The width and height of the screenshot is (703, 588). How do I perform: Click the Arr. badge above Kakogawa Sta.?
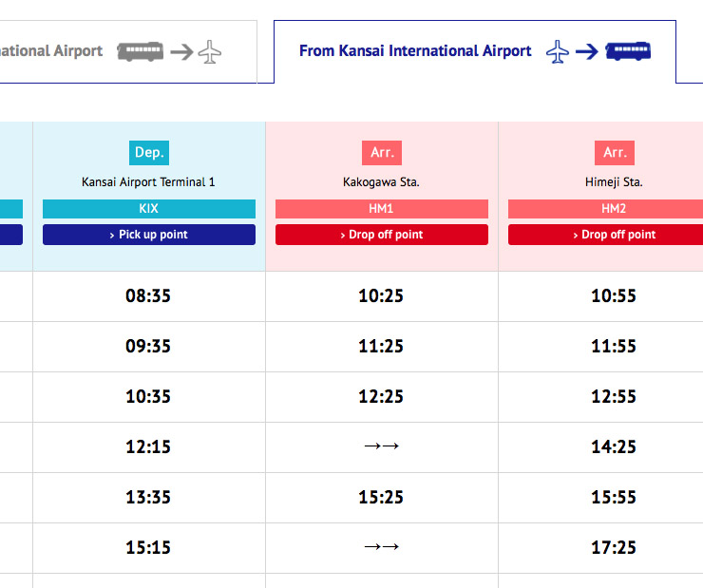coord(382,153)
